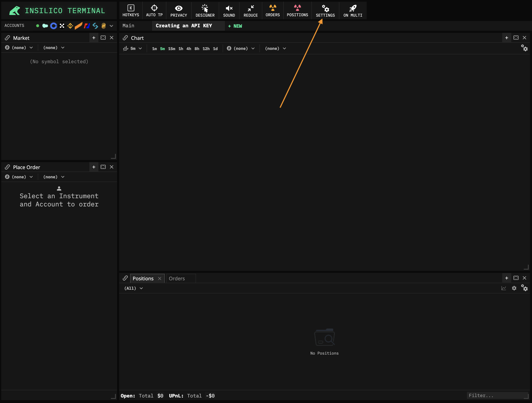Toggle Privacy mode eye icon
Screen dimensions: 532x403
178,8
